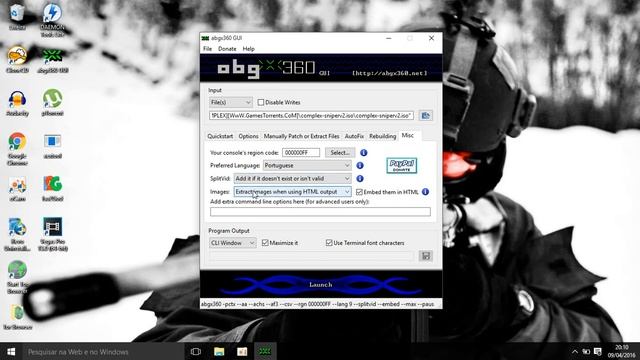
Task: Click info icon next to SplitVid
Action: point(360,178)
